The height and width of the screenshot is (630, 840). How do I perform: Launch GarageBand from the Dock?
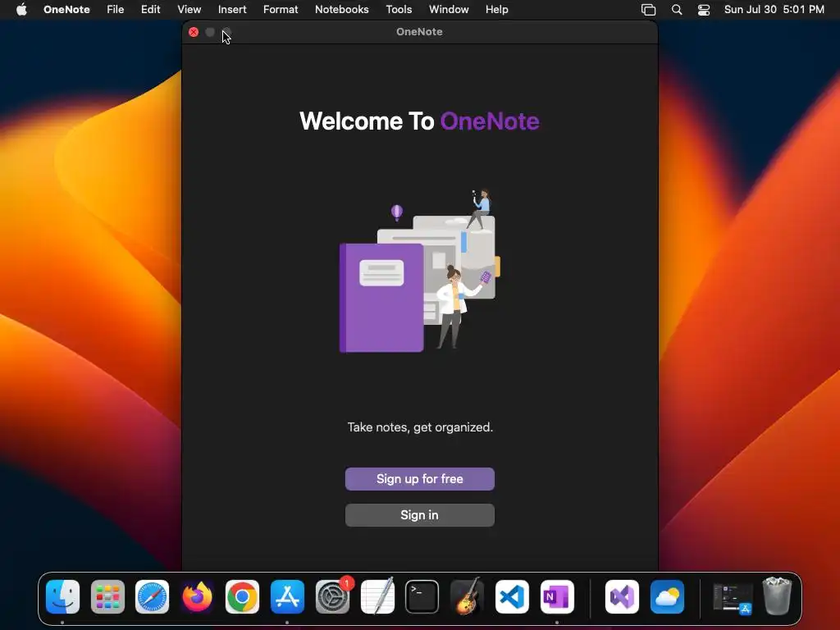[467, 597]
